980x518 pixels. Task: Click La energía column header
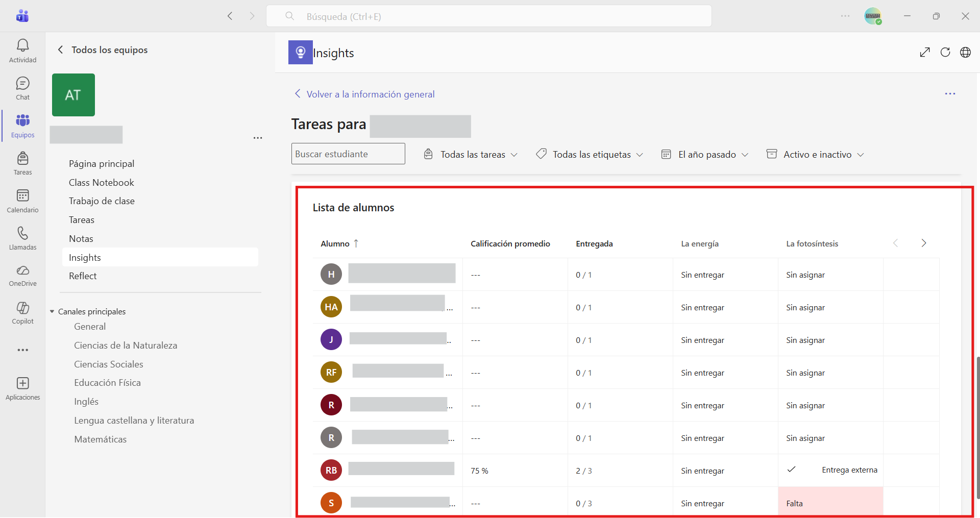(x=700, y=244)
